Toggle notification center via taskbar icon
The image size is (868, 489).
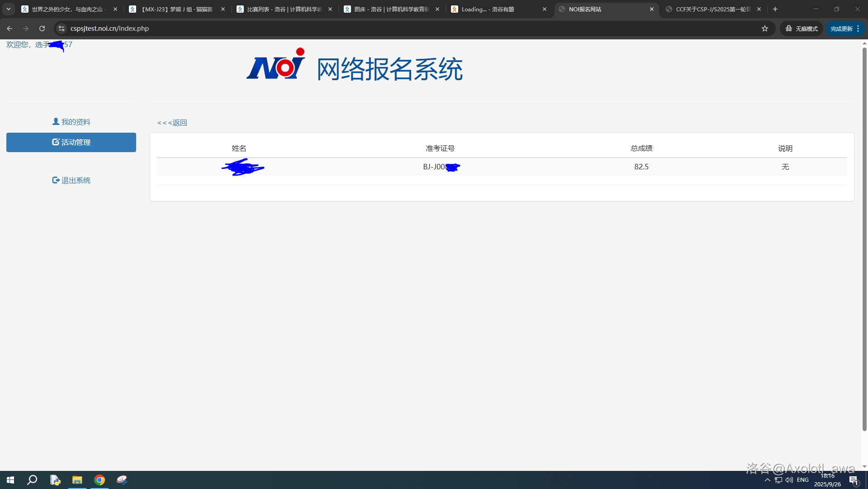click(x=854, y=480)
